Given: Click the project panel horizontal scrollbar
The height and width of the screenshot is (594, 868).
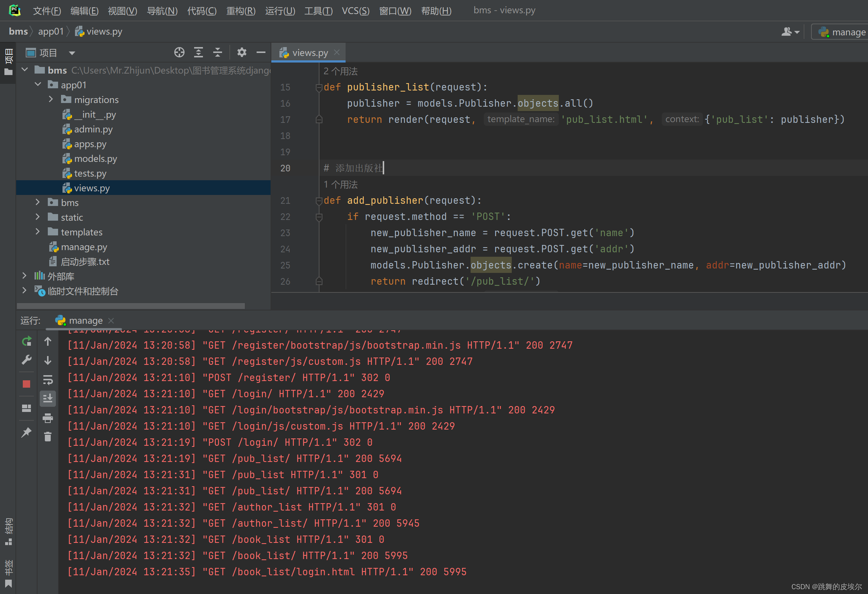Looking at the screenshot, I should point(131,306).
